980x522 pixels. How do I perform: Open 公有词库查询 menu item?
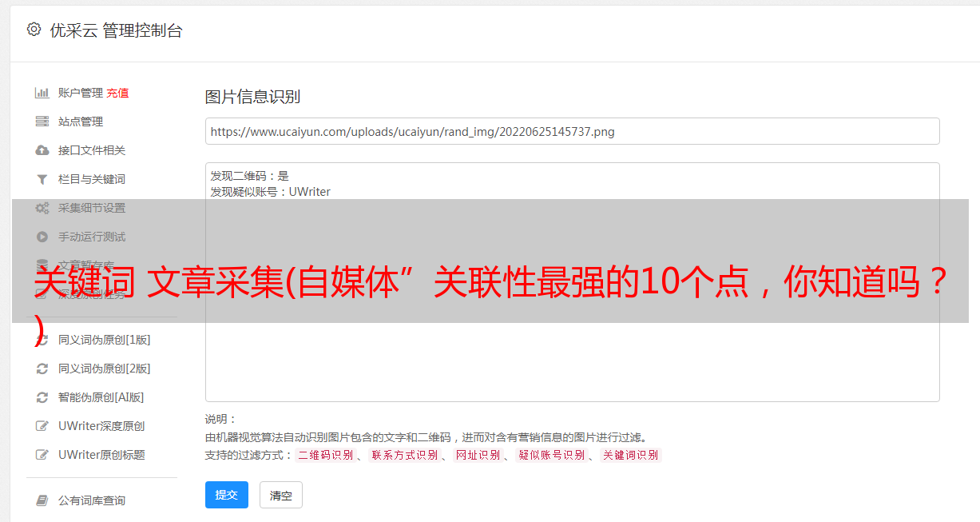pos(92,500)
